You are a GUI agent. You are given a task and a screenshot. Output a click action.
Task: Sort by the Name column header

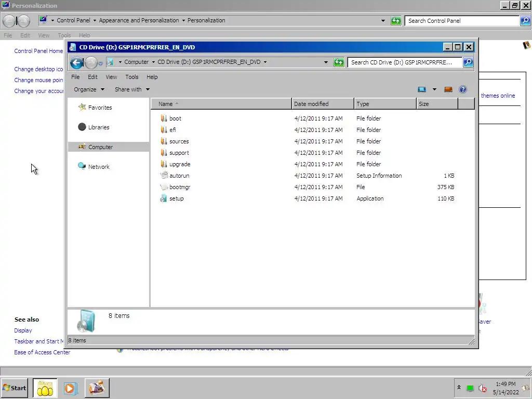click(x=221, y=104)
